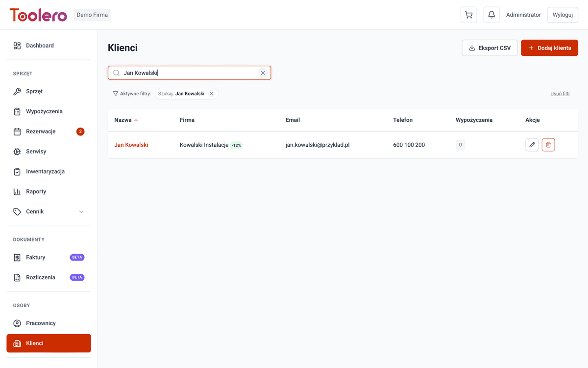Focus the client search input field

[189, 73]
